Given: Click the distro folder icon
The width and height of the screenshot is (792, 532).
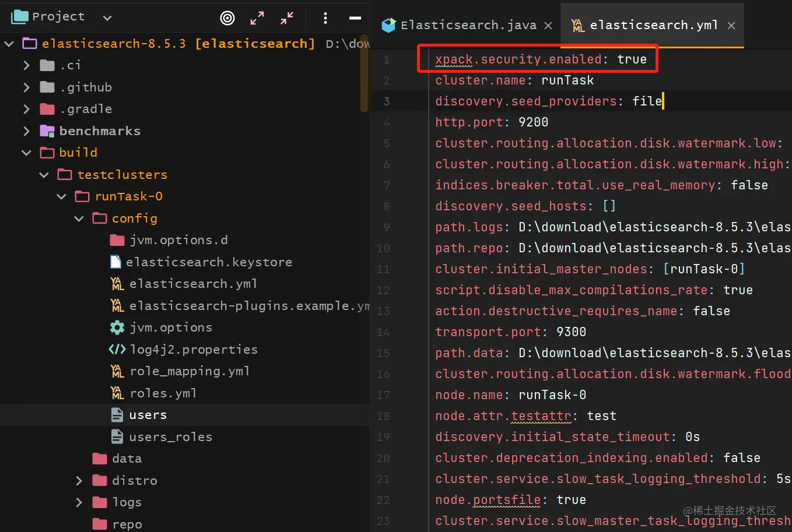Looking at the screenshot, I should pos(100,481).
